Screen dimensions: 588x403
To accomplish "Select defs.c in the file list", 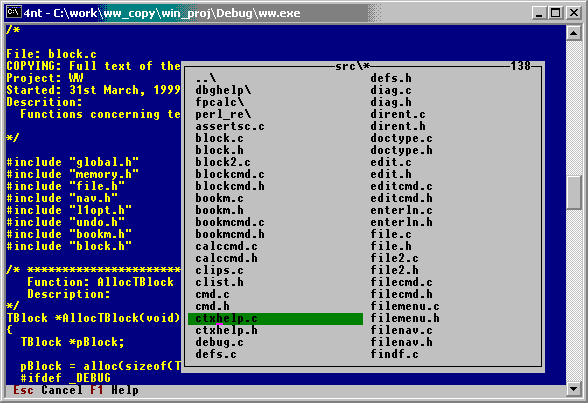I will click(216, 354).
